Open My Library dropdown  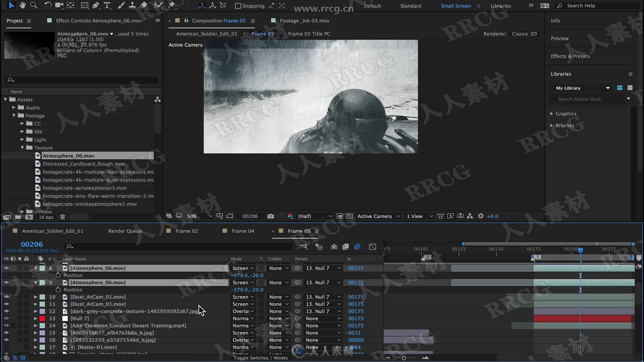click(x=582, y=88)
